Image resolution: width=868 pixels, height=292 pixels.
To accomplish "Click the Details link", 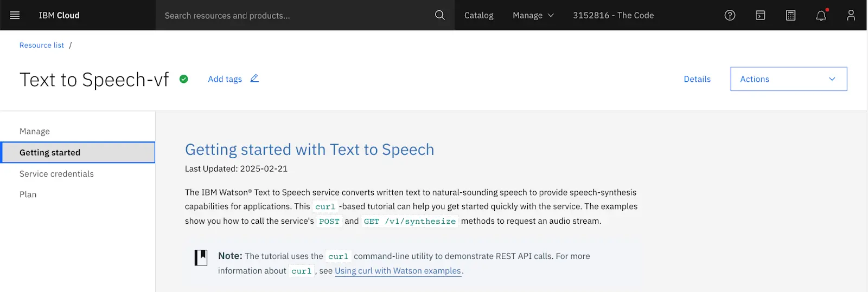I will [x=697, y=79].
